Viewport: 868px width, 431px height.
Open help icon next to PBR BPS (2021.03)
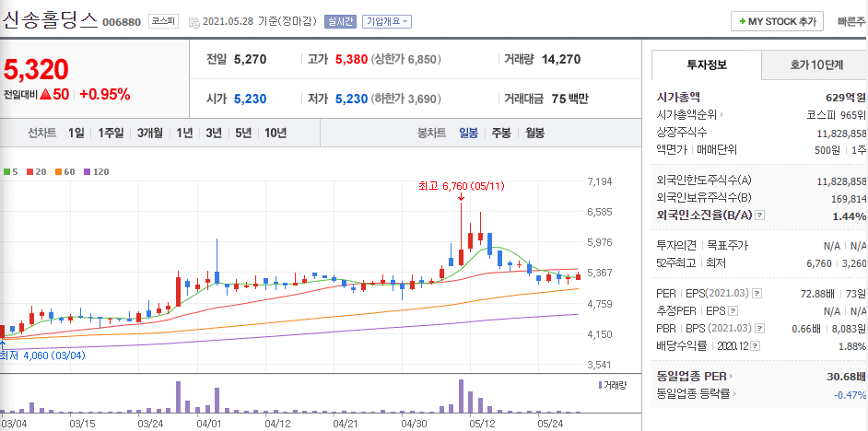[x=760, y=329]
